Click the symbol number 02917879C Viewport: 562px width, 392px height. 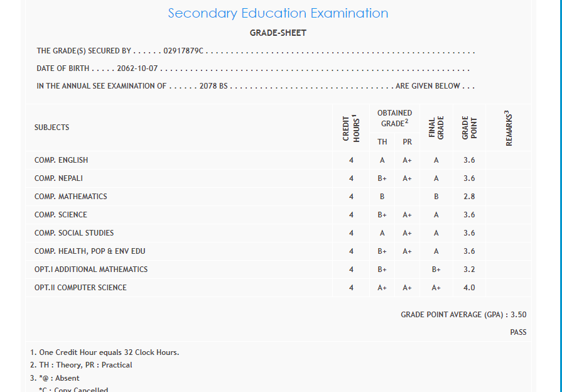(x=183, y=51)
